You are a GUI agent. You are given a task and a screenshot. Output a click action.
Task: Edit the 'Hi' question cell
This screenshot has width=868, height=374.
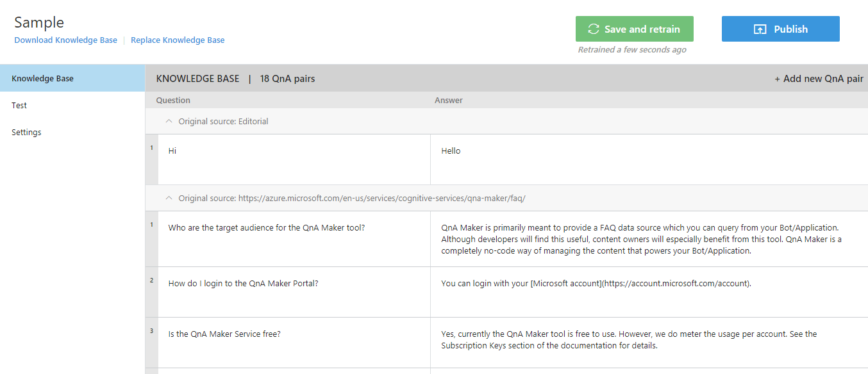point(294,158)
